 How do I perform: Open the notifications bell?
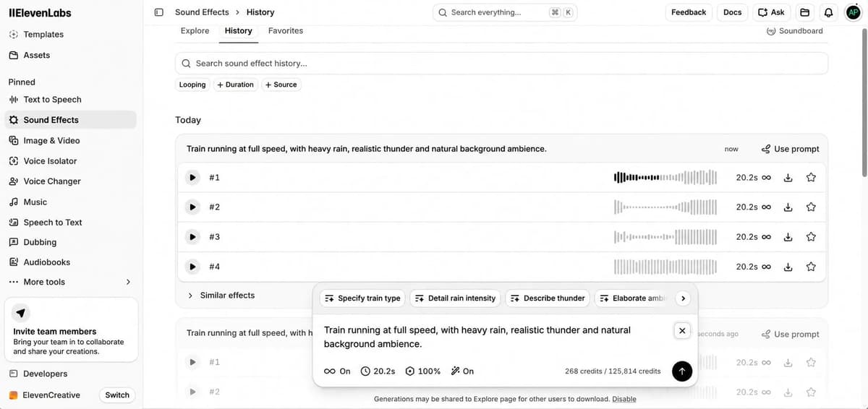828,12
